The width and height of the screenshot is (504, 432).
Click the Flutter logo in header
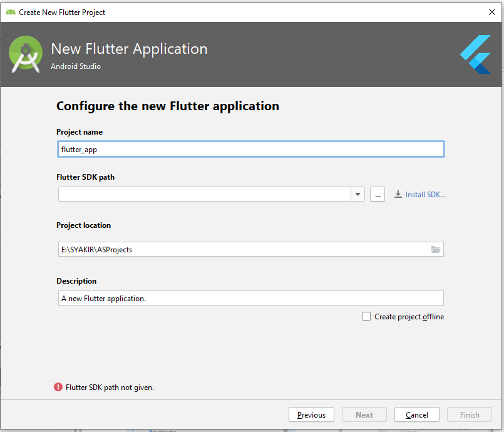click(475, 54)
